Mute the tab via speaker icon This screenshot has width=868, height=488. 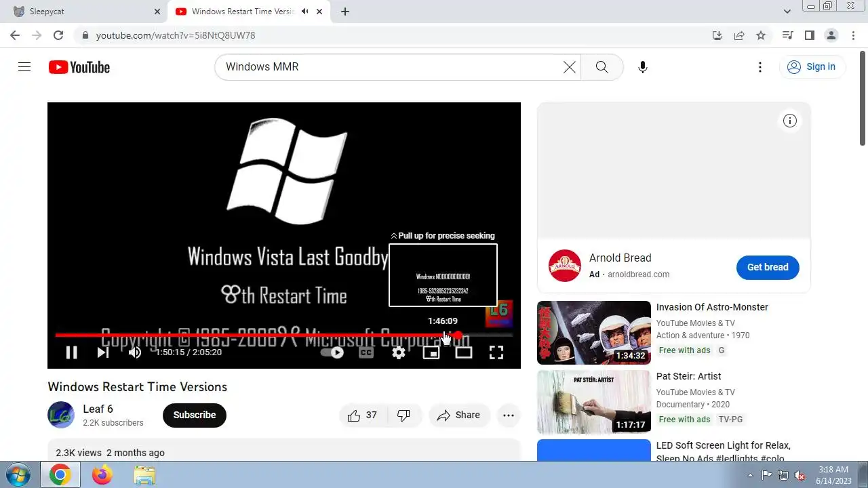305,12
